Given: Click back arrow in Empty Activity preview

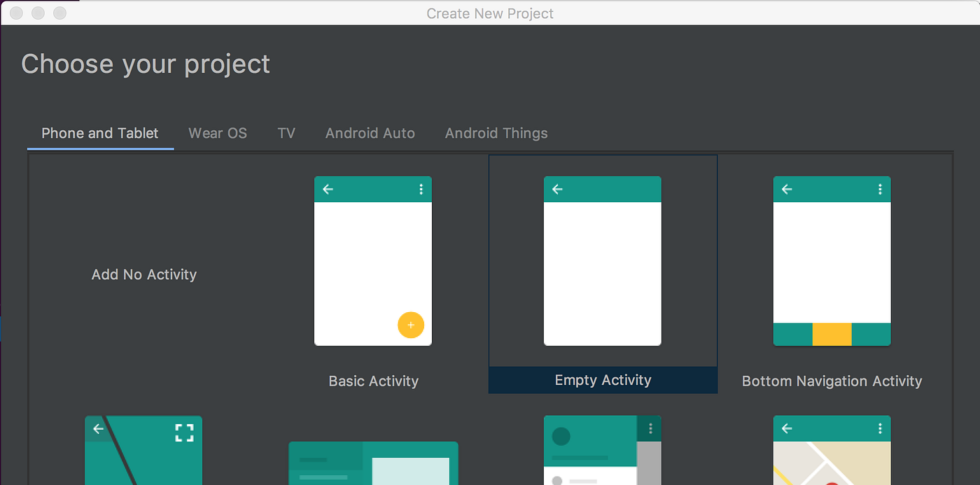Looking at the screenshot, I should (557, 189).
